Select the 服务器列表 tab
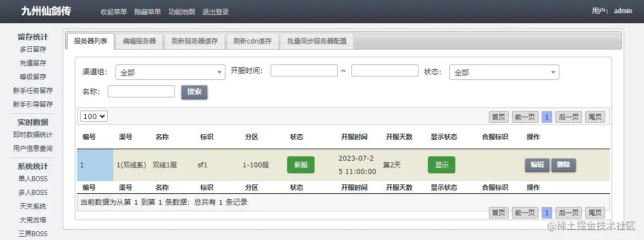 (x=90, y=41)
